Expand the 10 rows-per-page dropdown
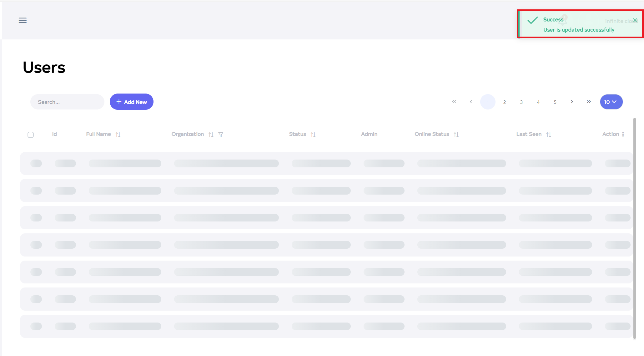Screen dimensions: 644x356 click(611, 102)
